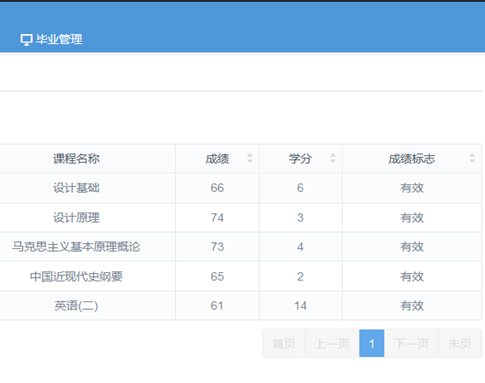Click the 学分 column header label
Screen dimensions: 485x383
(x=300, y=159)
